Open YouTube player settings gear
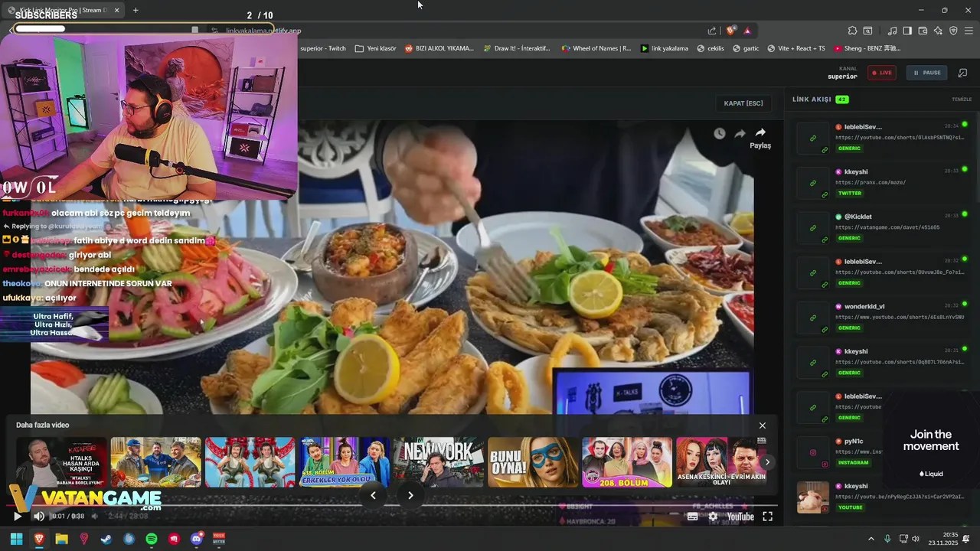Viewport: 980px width, 551px height. (x=713, y=517)
